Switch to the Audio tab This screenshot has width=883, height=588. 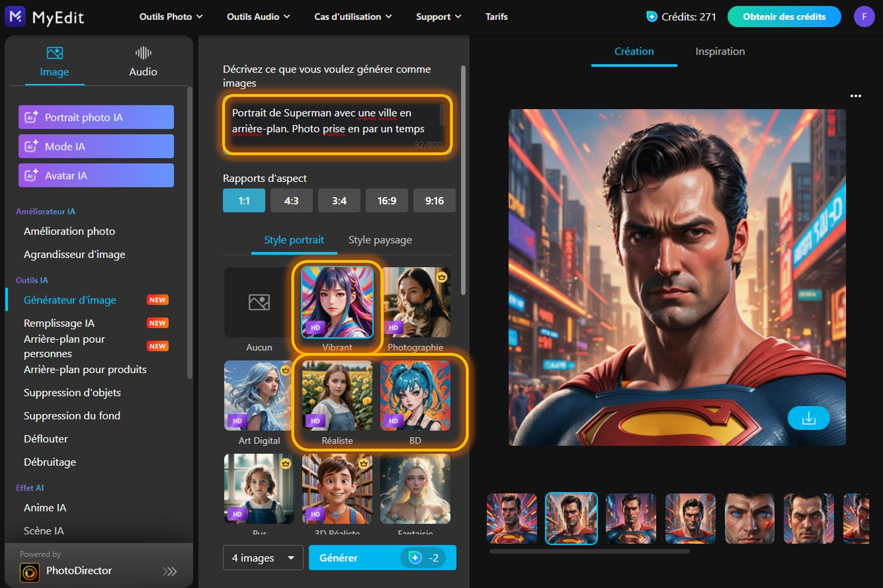143,62
